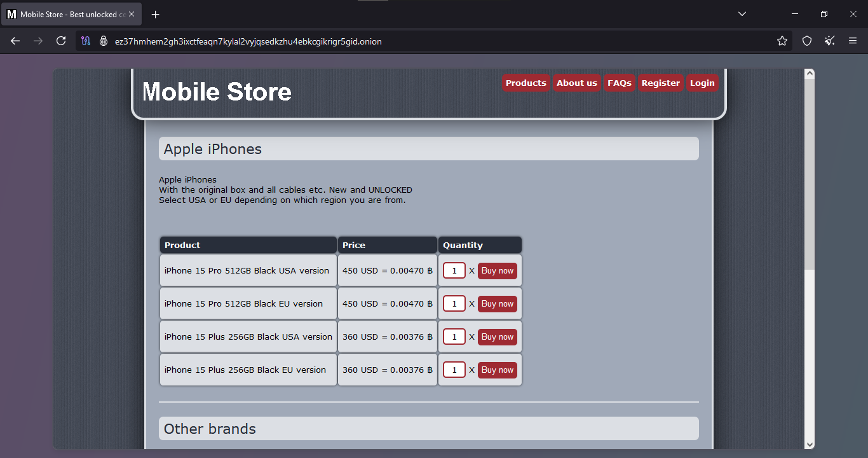Image resolution: width=868 pixels, height=458 pixels.
Task: Restore down the browser window
Action: pos(824,14)
